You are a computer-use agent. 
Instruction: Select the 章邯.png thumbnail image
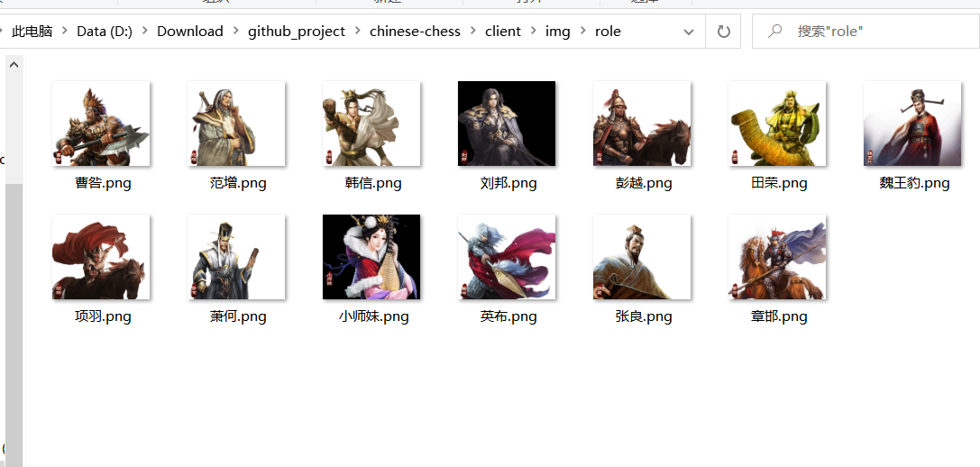(777, 257)
